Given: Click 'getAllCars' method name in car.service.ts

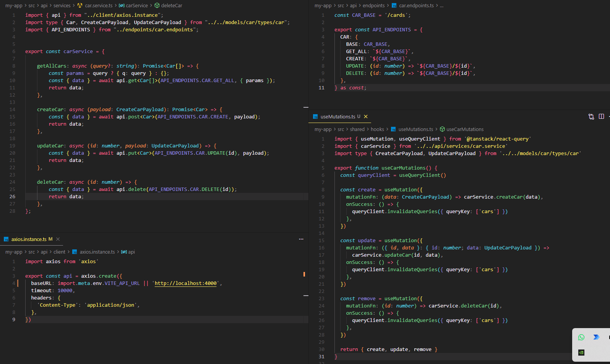Looking at the screenshot, I should click(x=52, y=66).
